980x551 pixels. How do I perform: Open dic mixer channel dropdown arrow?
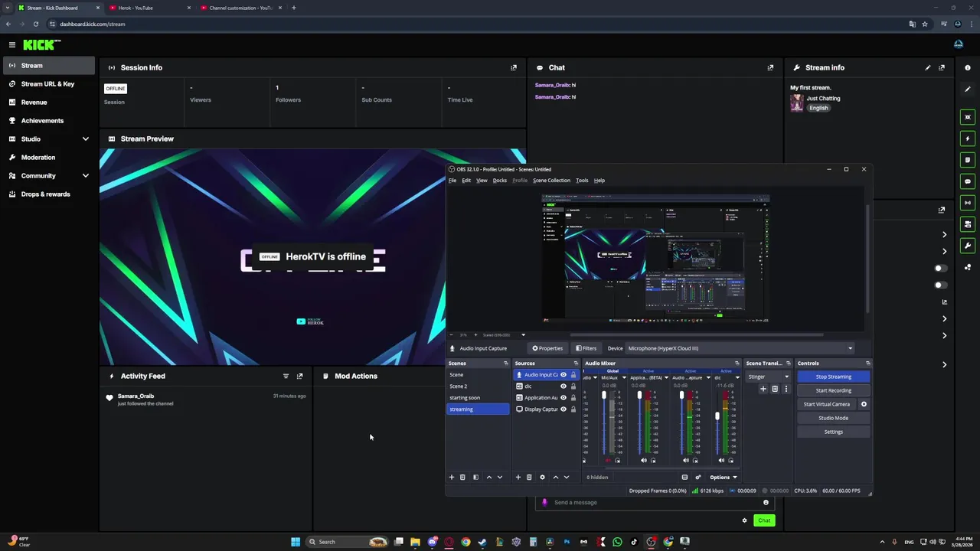click(738, 377)
